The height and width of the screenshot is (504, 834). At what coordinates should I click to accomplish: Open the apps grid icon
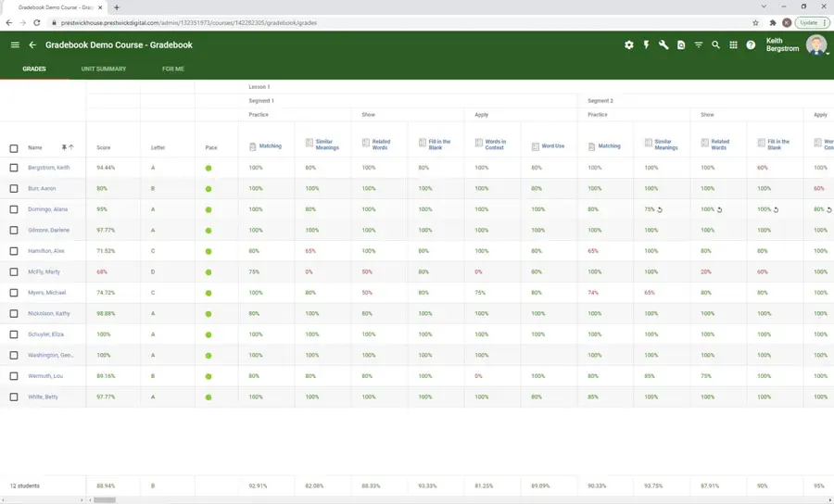[x=733, y=44]
